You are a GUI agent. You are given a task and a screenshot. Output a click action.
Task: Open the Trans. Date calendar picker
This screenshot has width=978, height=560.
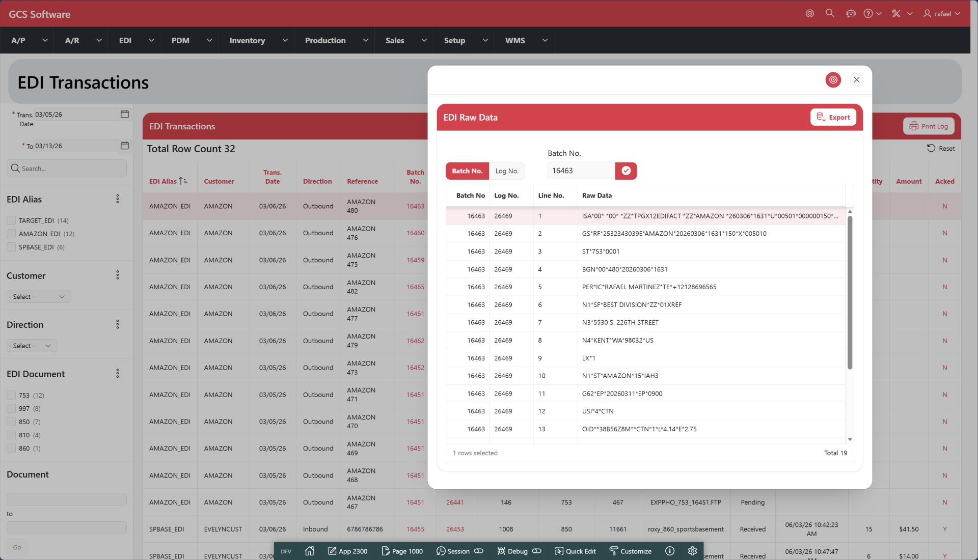pos(125,115)
